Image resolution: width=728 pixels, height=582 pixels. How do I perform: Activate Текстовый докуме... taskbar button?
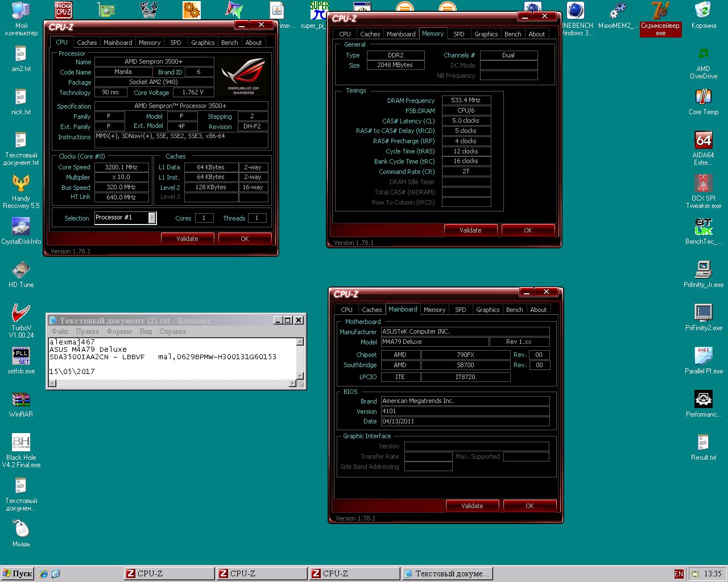pos(446,573)
